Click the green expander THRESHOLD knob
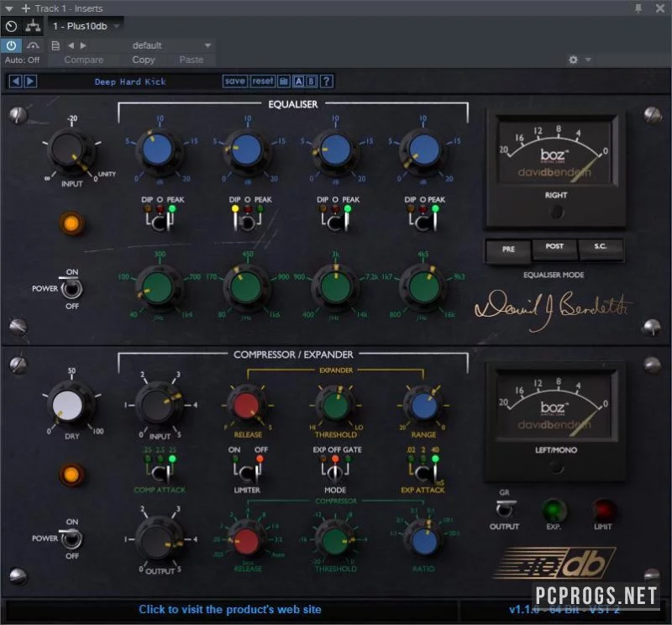The image size is (672, 625). pyautogui.click(x=335, y=405)
